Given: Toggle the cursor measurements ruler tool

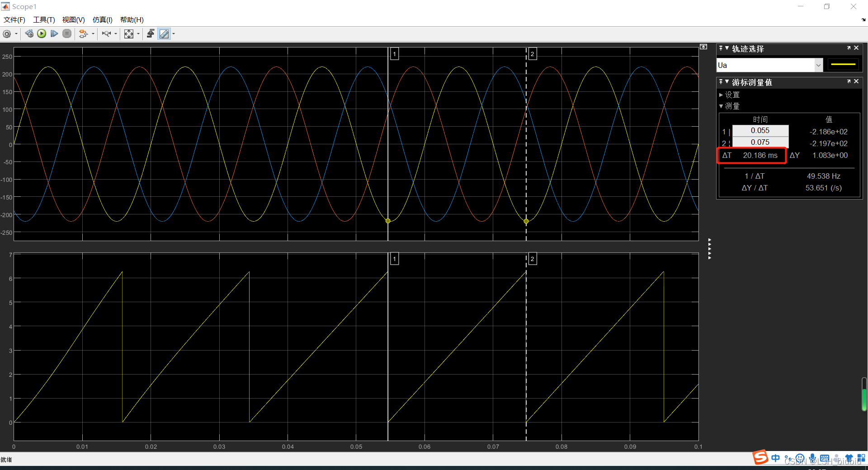Looking at the screenshot, I should coord(164,34).
